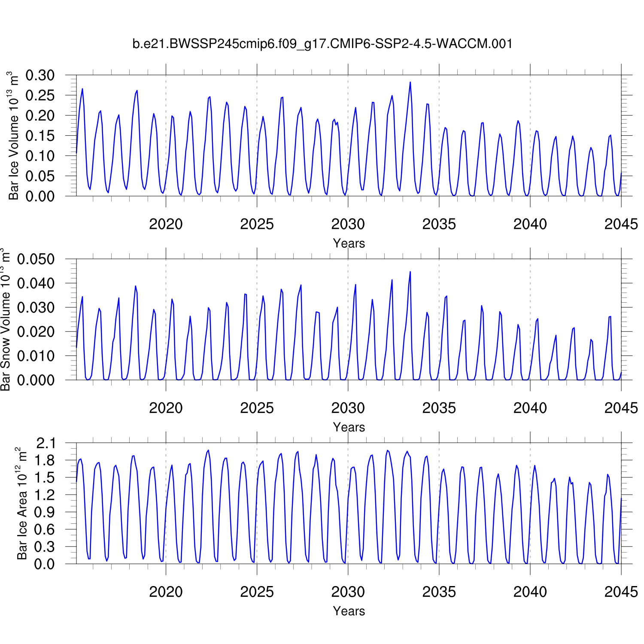Click Years label under snow volume chart
The height and width of the screenshot is (644, 644).
click(x=349, y=427)
